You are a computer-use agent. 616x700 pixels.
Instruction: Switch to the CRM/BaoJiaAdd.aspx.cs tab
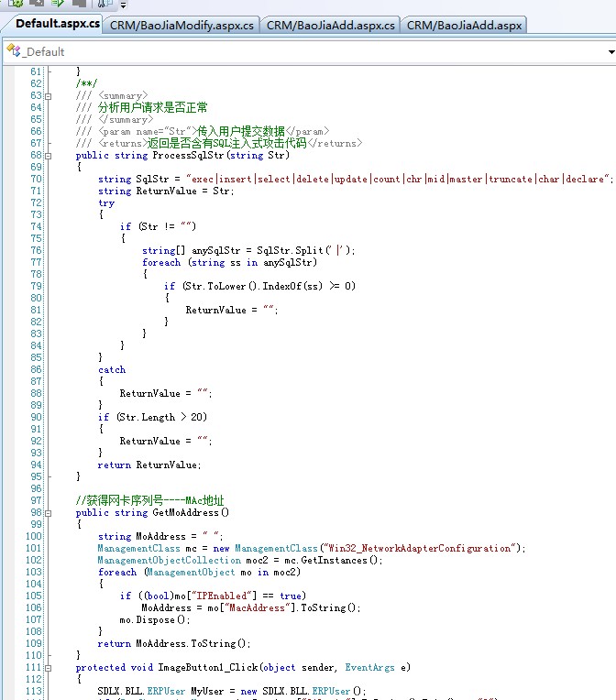tap(331, 25)
